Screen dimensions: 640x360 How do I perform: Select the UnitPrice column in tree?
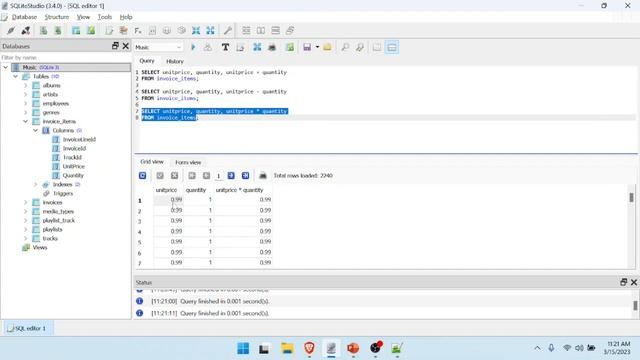pos(73,166)
